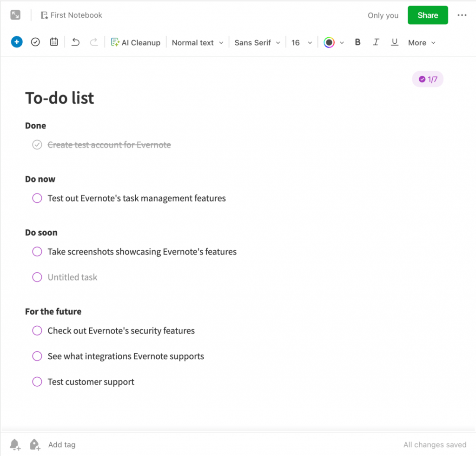Open the Normal text style dropdown

click(197, 42)
